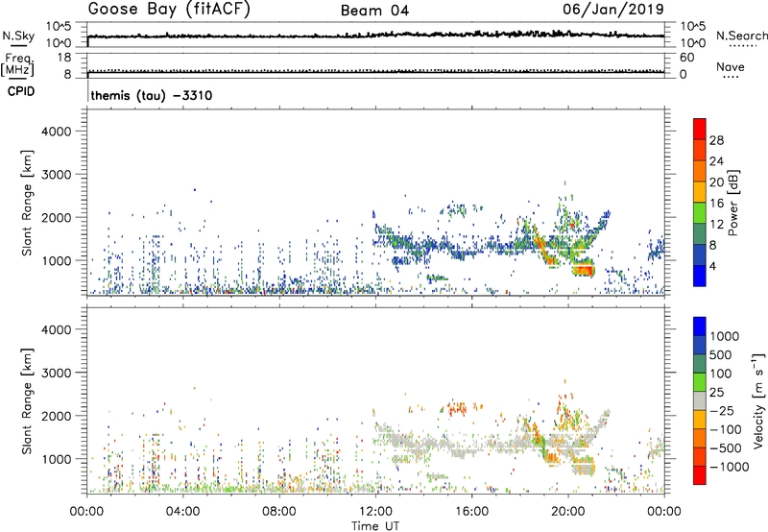This screenshot has width=768, height=532.
Task: Click the "12:00" time axis label
Action: click(x=375, y=512)
